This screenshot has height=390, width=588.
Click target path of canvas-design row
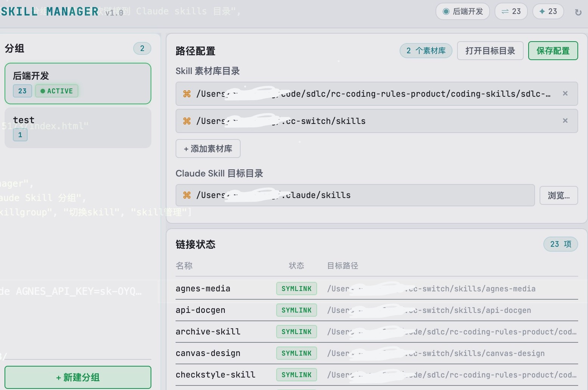coord(436,353)
